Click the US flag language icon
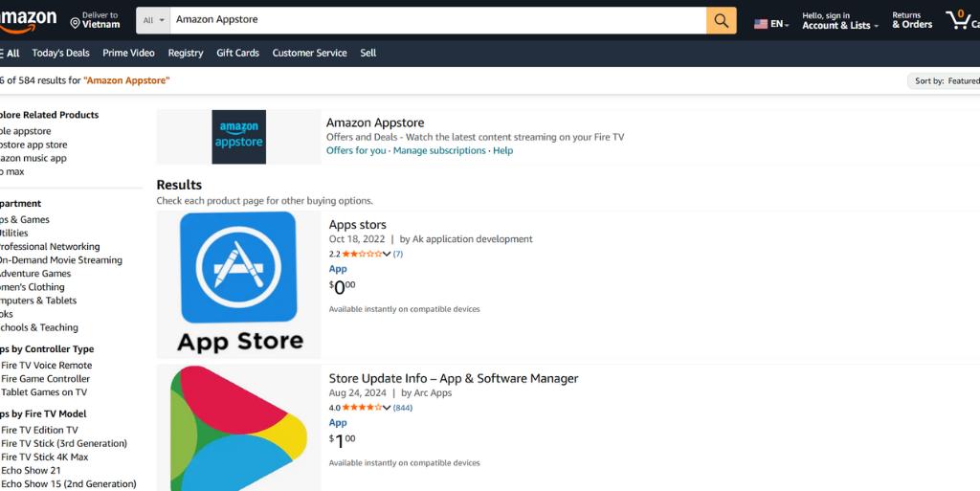This screenshot has width=980, height=491. point(761,24)
